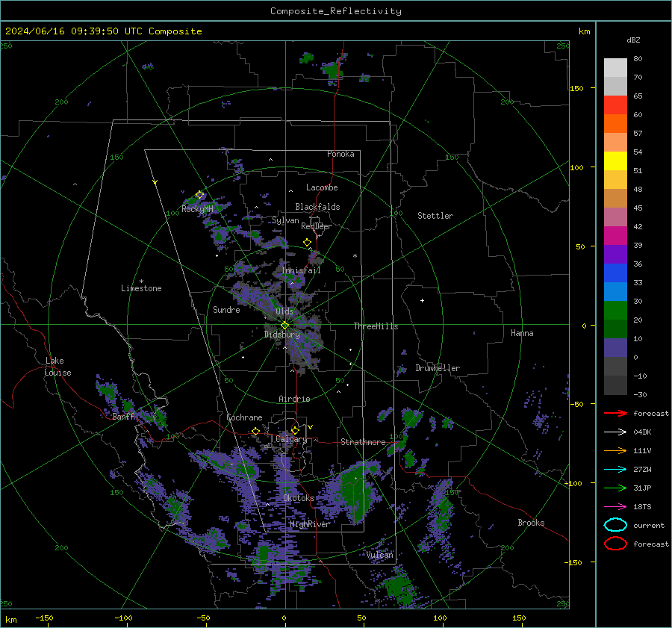Click the ThreeHills city label
Viewport: 672px width, 628px height.
click(376, 326)
